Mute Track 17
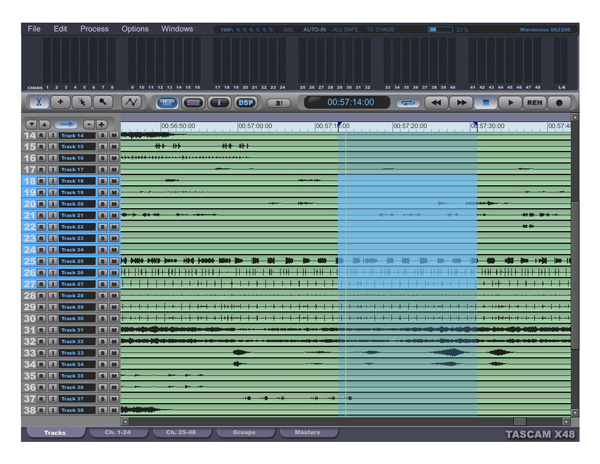Image resolution: width=600 pixels, height=464 pixels. 114,169
